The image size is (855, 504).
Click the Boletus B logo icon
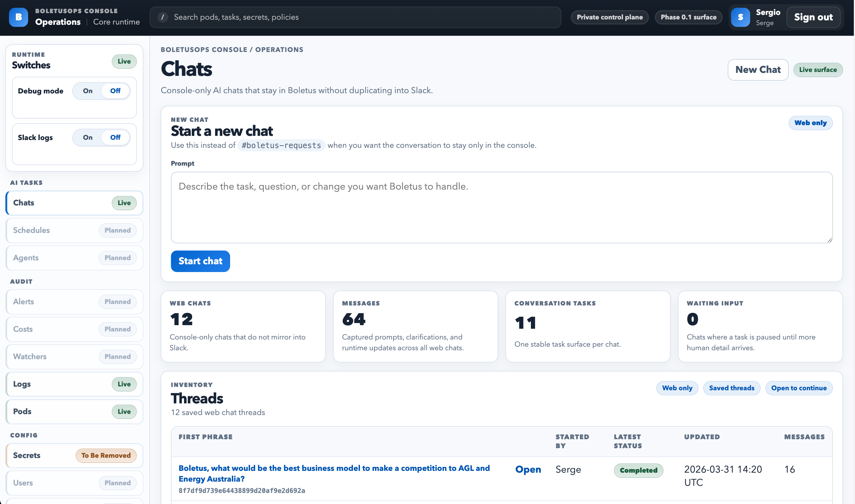(x=18, y=17)
